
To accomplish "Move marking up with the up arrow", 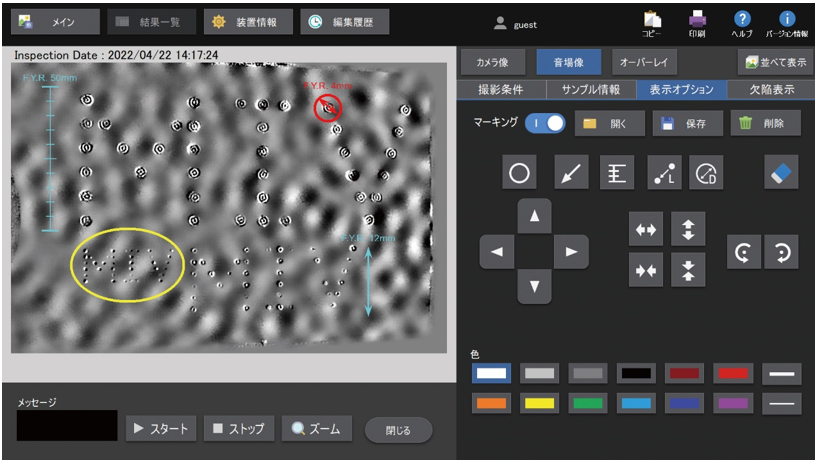I will [536, 215].
